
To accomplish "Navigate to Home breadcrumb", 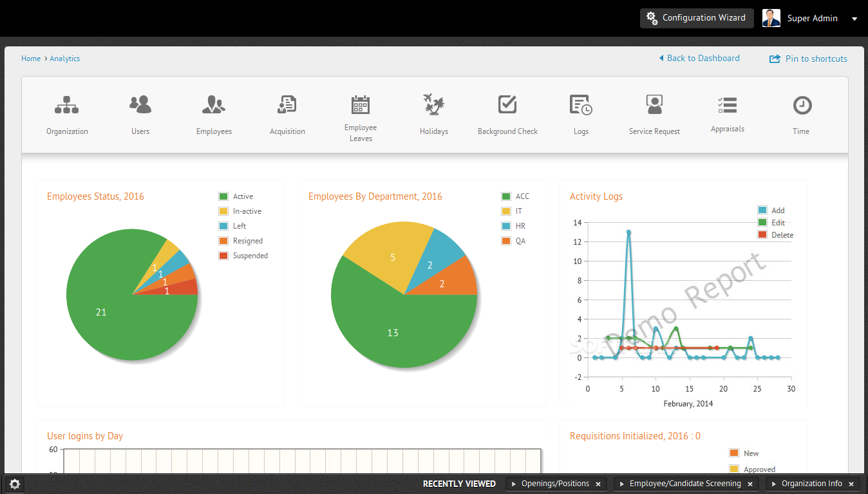I will [x=31, y=59].
